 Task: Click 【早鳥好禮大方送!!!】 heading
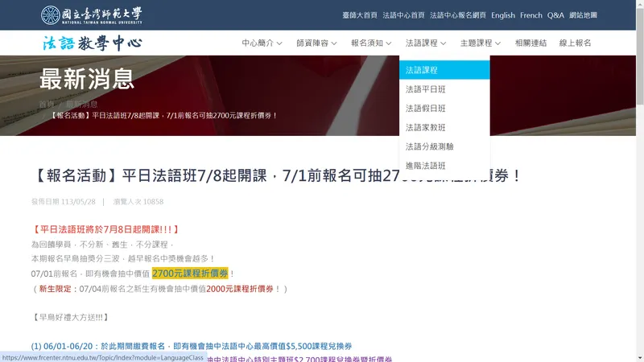71,317
